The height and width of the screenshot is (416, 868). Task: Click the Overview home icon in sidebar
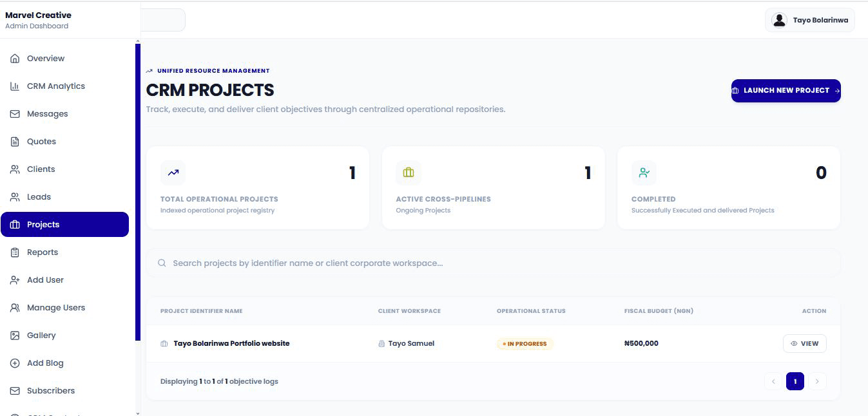click(15, 59)
